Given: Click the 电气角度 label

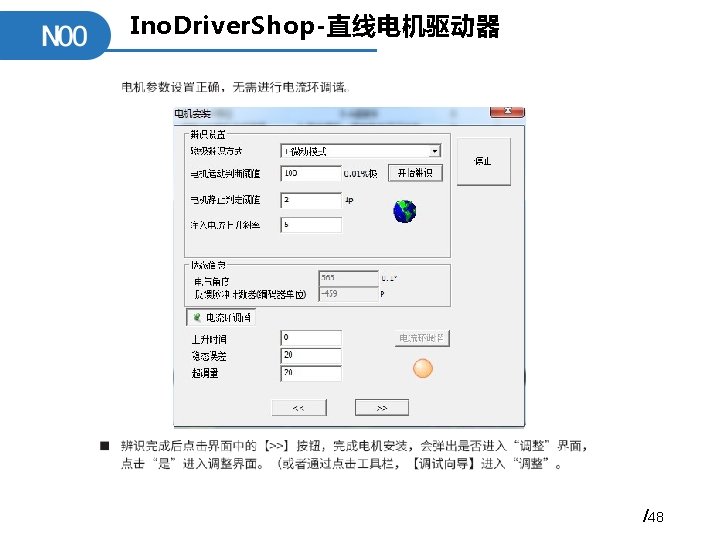Looking at the screenshot, I should [211, 281].
